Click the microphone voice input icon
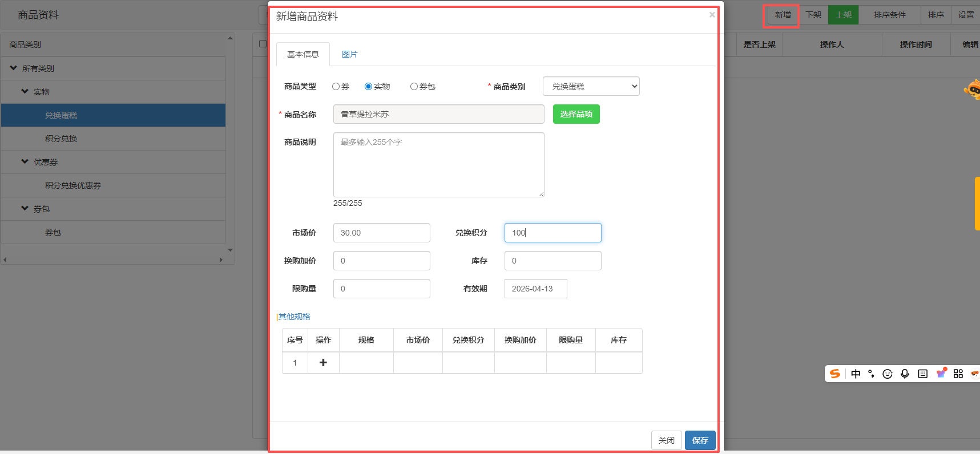Image resolution: width=980 pixels, height=454 pixels. [905, 374]
